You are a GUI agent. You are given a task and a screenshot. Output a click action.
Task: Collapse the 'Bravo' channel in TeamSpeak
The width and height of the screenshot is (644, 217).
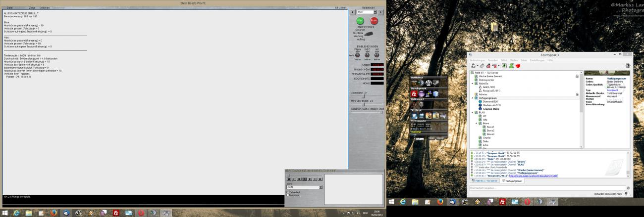476,123
